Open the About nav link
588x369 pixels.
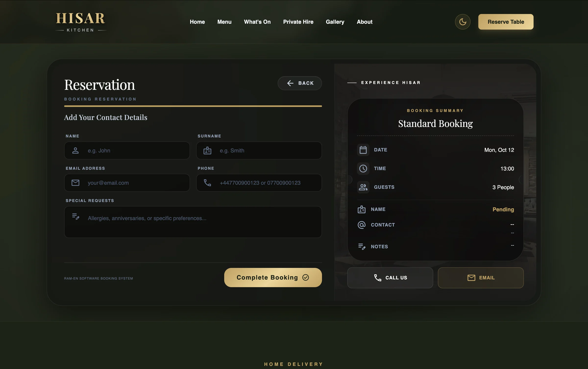click(x=364, y=22)
